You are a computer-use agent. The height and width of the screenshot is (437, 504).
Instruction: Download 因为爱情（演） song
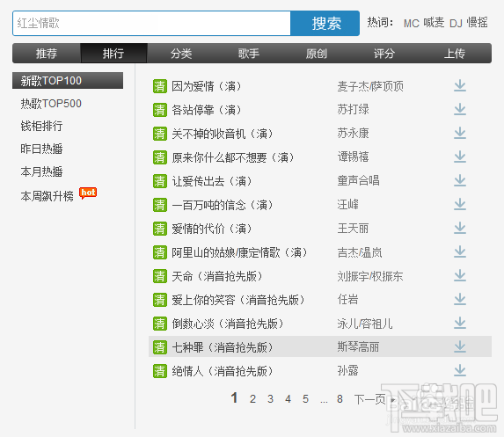[460, 85]
